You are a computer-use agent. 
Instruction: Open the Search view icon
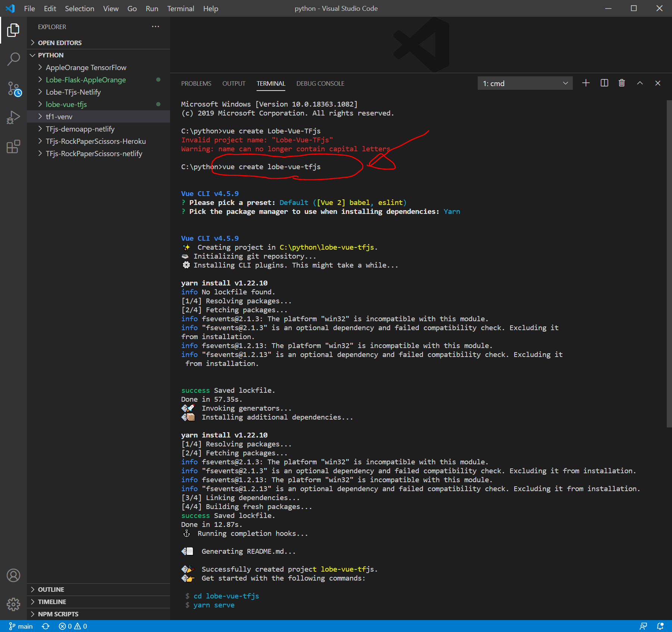tap(13, 59)
